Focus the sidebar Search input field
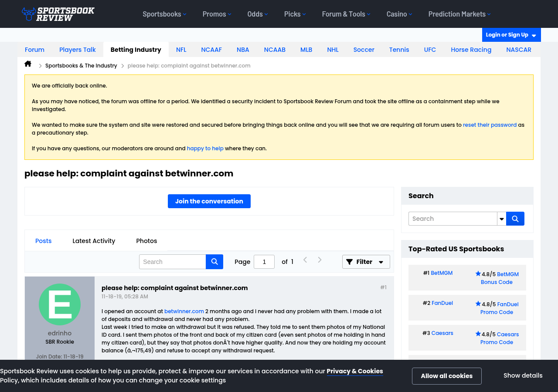 453,219
